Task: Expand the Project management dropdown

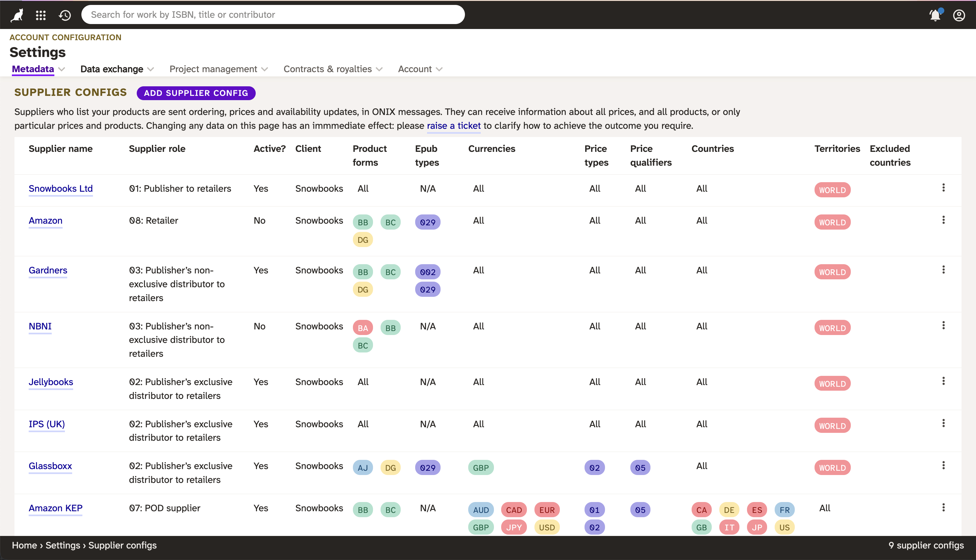Action: pyautogui.click(x=218, y=69)
